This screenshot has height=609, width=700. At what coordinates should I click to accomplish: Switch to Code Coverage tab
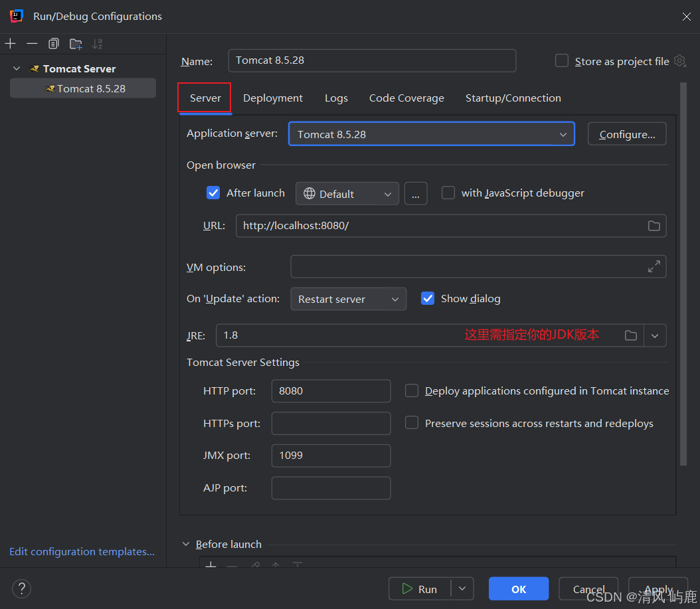pyautogui.click(x=406, y=98)
